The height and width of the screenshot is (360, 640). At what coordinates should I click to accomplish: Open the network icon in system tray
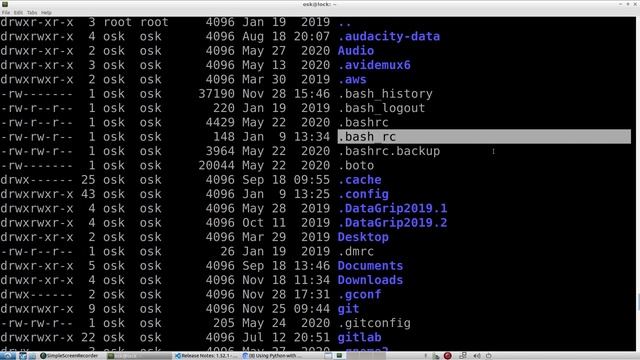click(x=462, y=356)
